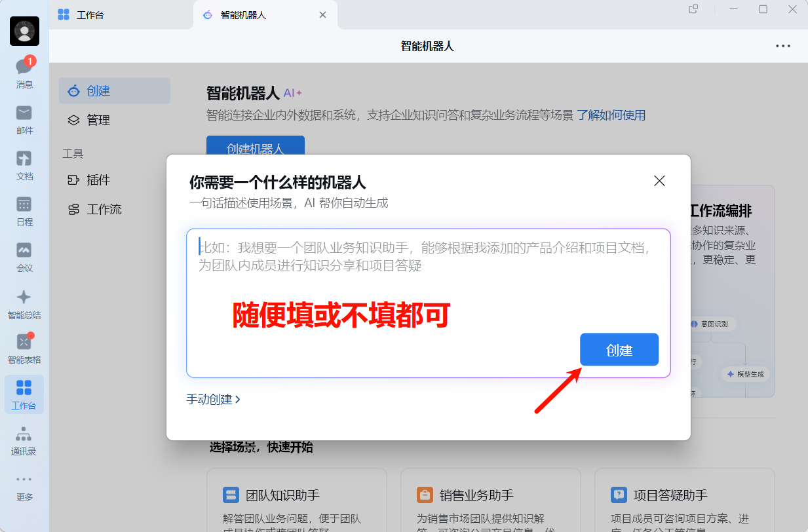Click the robot description text field
The image size is (808, 532).
point(428,303)
